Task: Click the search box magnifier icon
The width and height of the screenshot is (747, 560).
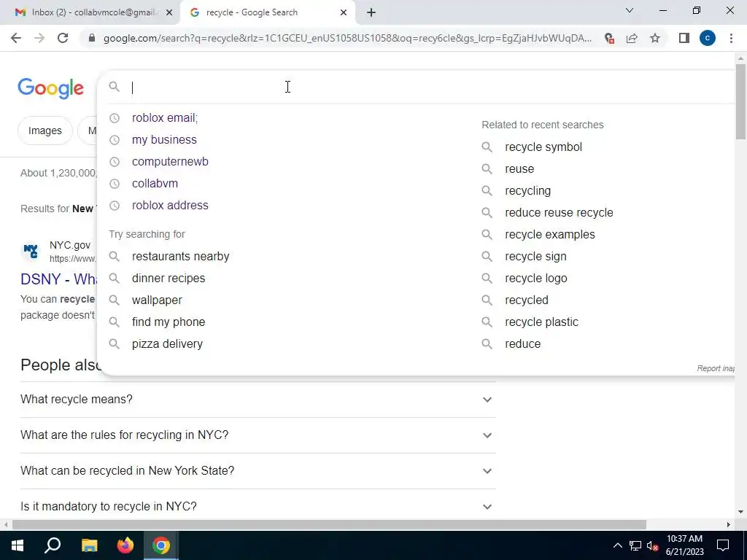Action: click(114, 87)
